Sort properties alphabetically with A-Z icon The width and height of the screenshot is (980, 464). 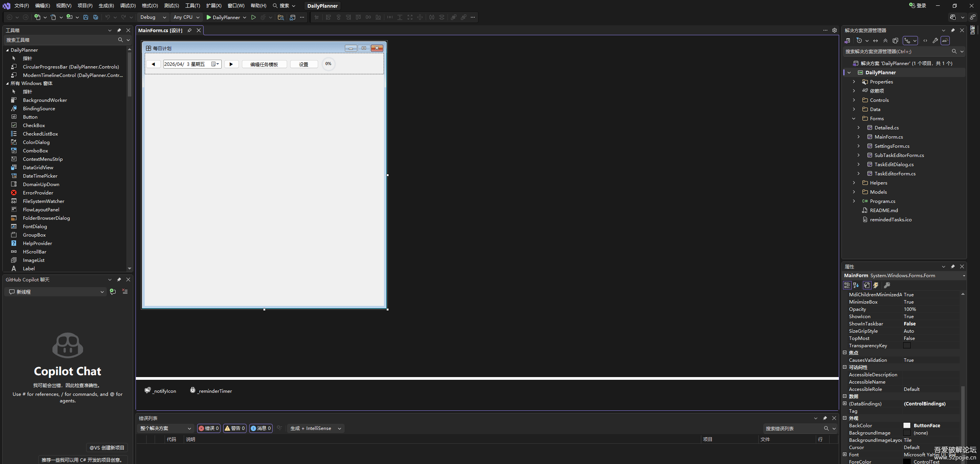coord(856,285)
